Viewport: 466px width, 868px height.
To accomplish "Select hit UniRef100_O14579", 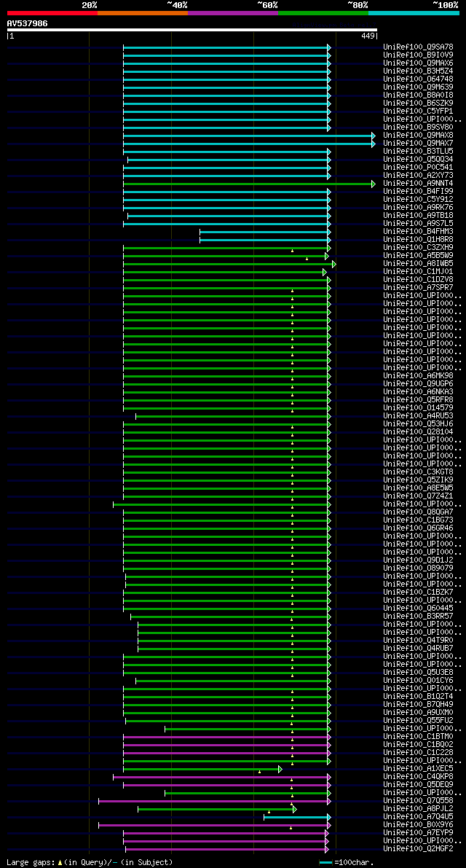I will click(x=418, y=409).
